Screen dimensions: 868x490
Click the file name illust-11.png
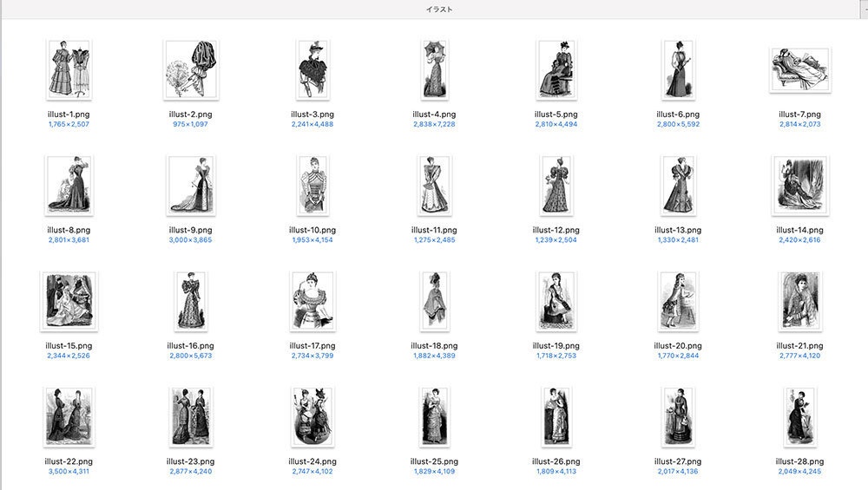[x=435, y=230]
